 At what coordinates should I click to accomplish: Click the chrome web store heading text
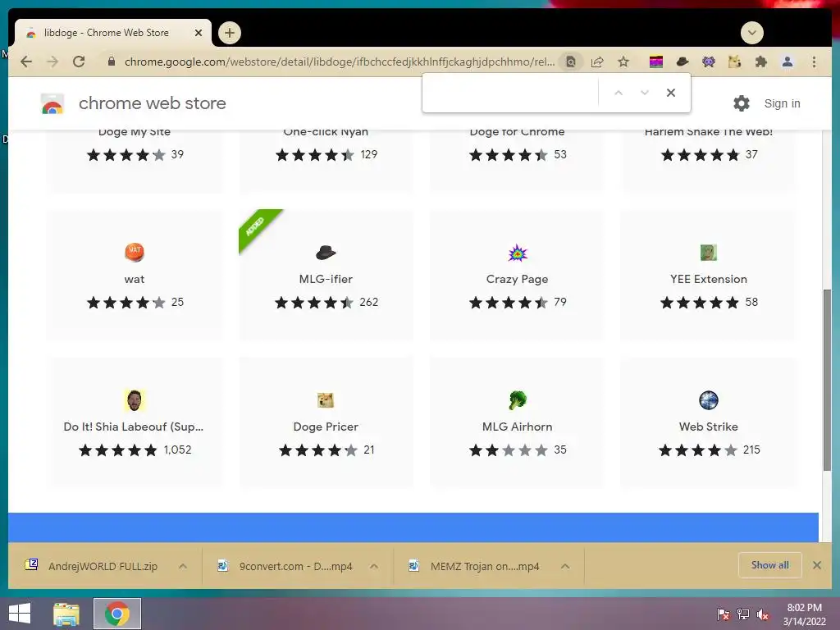pos(152,103)
